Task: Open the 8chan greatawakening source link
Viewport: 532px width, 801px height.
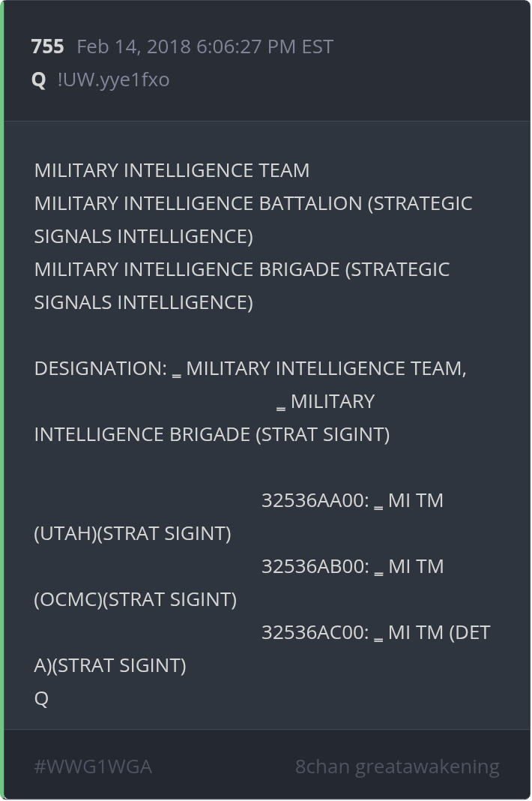Action: [x=397, y=766]
